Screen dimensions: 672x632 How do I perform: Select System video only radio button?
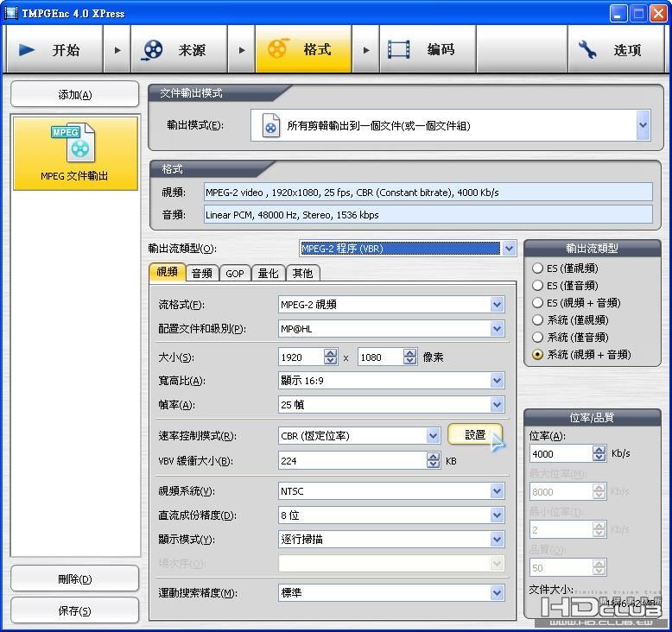pos(537,320)
